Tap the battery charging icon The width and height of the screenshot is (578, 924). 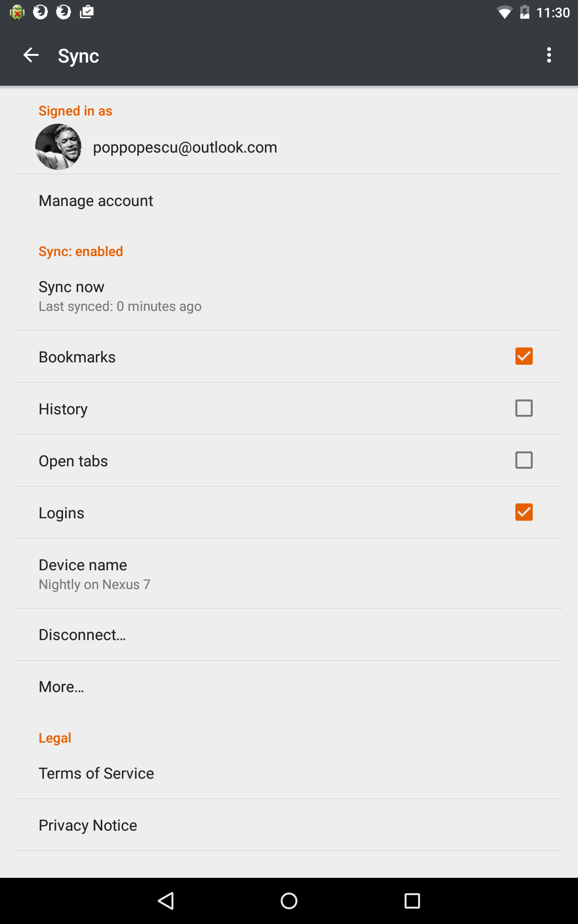(525, 13)
